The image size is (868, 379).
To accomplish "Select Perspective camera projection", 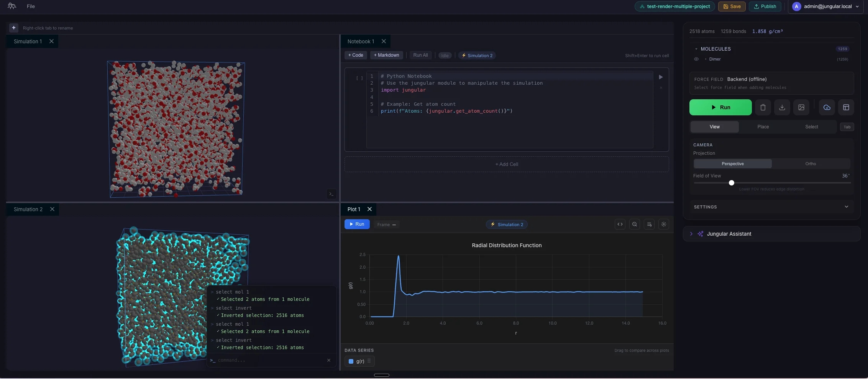I will 732,164.
